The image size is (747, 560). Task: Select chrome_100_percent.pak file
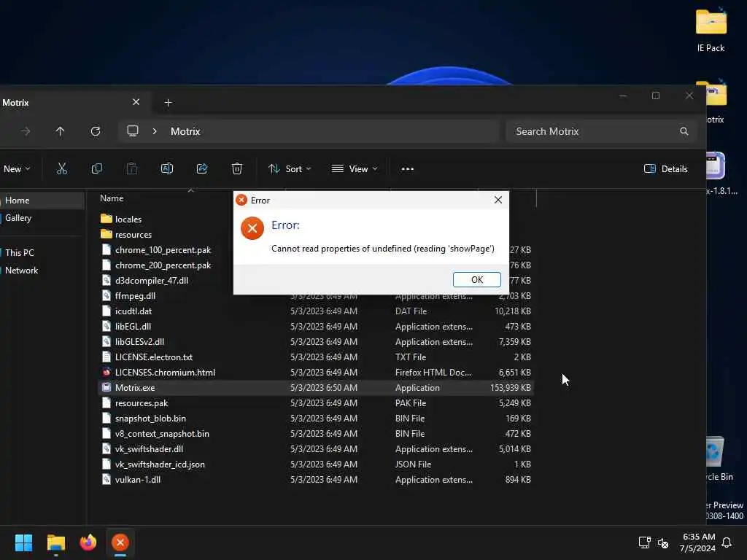[163, 249]
